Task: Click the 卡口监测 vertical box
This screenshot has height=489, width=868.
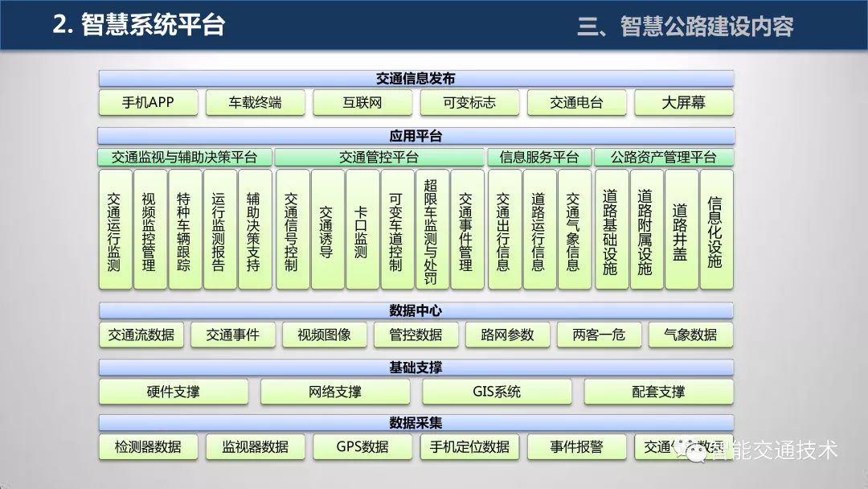Action: point(362,229)
